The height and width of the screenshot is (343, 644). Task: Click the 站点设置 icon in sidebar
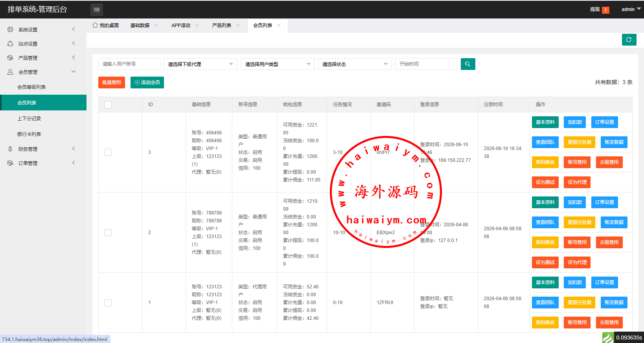10,44
